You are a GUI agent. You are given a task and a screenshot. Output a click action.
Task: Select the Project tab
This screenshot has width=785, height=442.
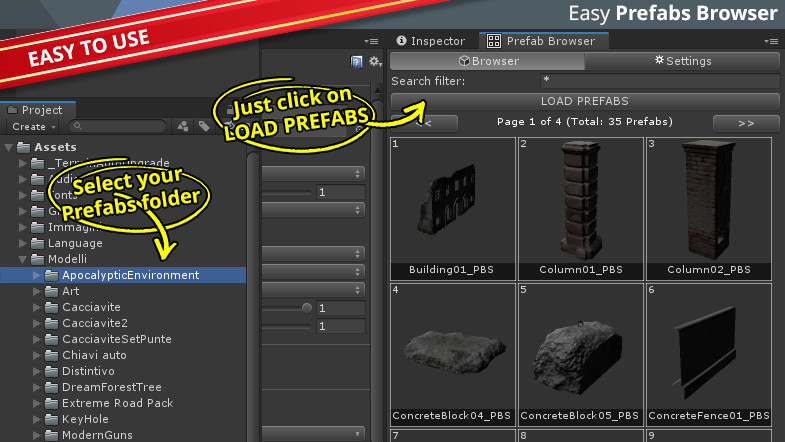click(38, 110)
